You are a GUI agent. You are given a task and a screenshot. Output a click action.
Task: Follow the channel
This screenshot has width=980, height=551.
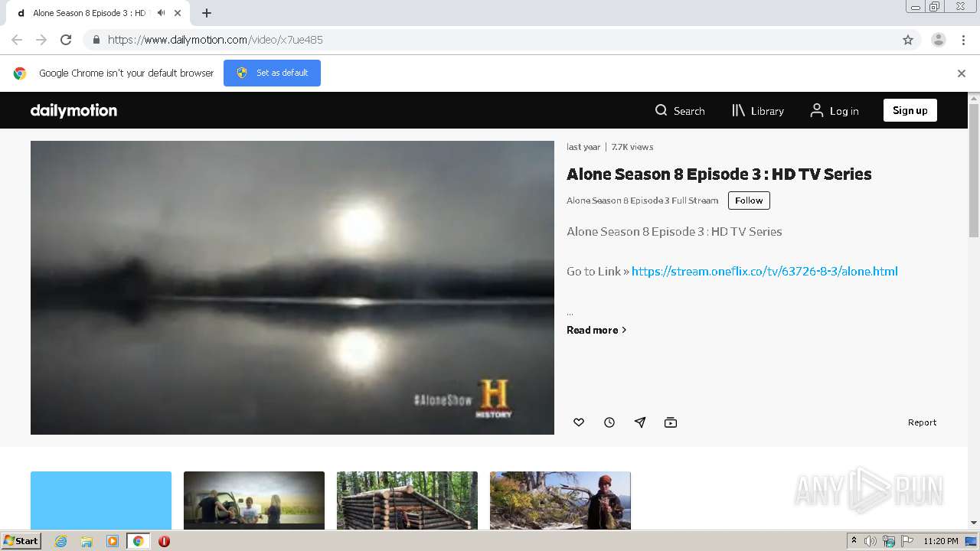(x=749, y=201)
